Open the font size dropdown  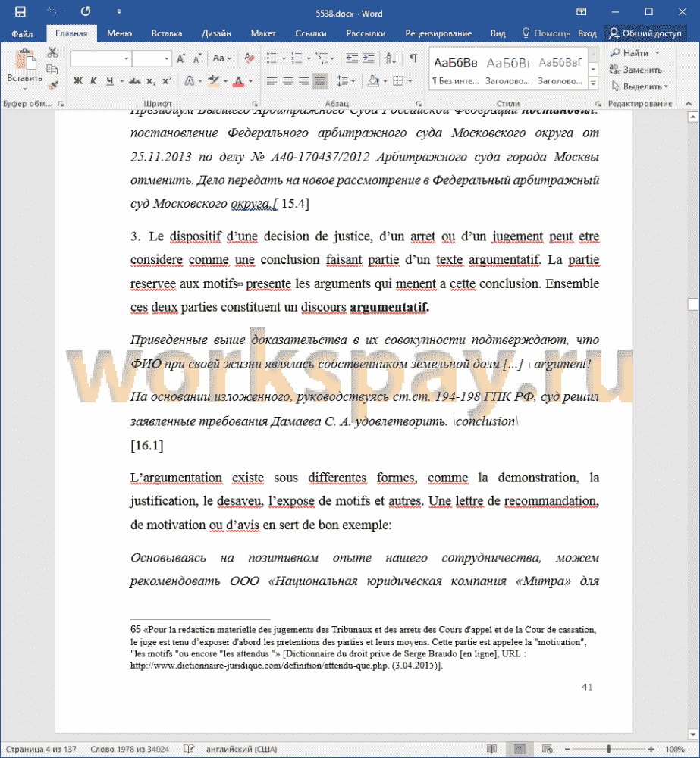[166, 58]
